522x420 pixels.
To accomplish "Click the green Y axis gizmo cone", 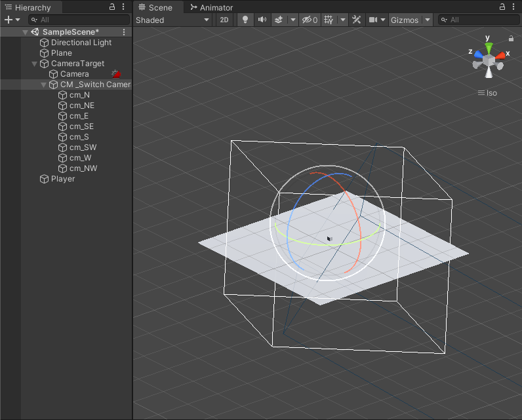I will pyautogui.click(x=489, y=48).
